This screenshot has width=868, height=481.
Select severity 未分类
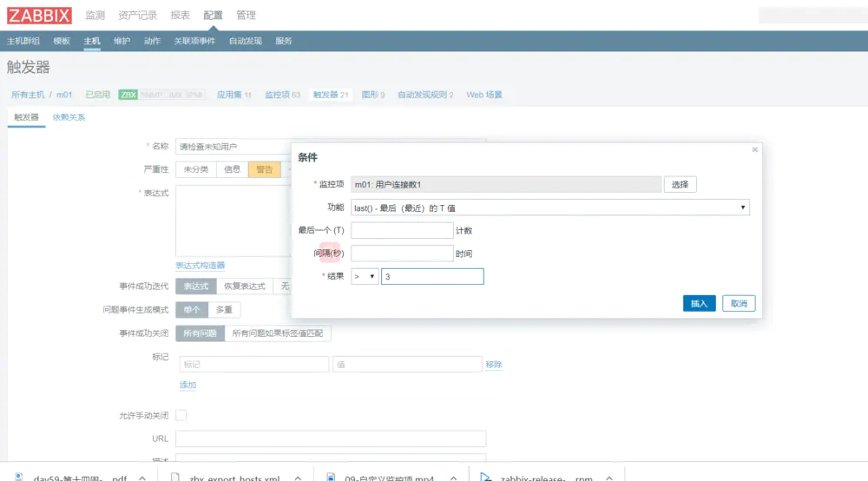tap(196, 169)
